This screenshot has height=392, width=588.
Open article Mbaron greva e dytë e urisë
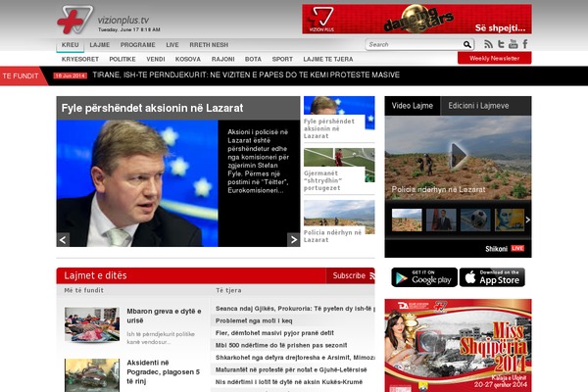164,316
